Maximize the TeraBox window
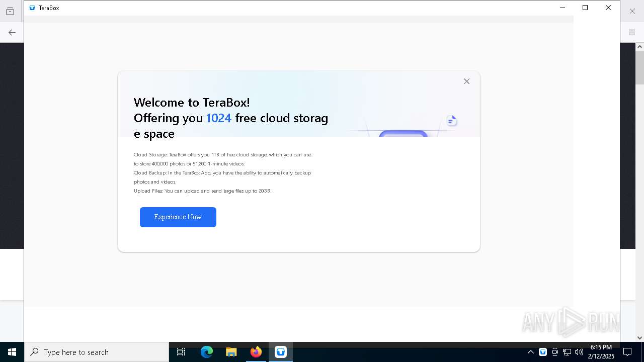Viewport: 644px width, 362px height. click(x=585, y=8)
